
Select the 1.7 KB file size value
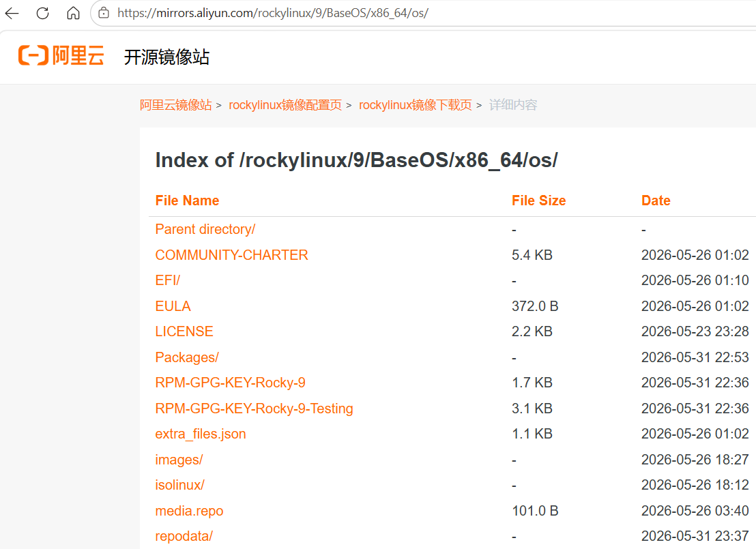coord(532,383)
